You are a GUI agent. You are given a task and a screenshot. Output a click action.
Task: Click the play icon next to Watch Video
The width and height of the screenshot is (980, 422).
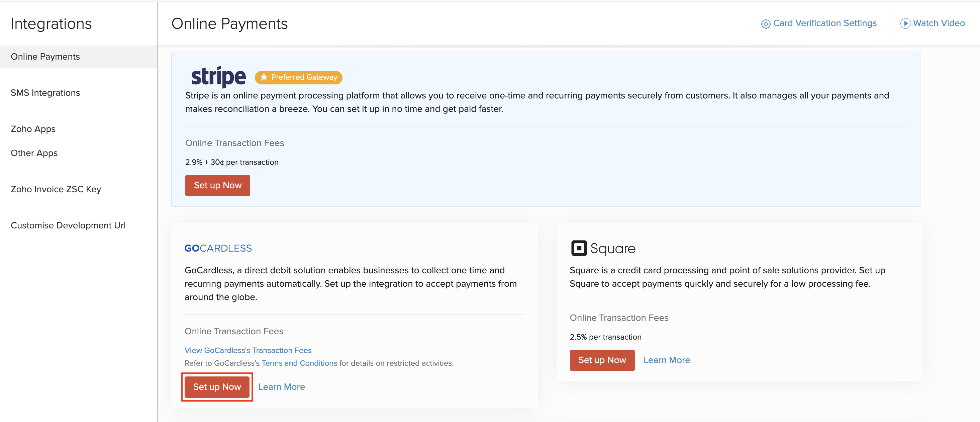906,23
